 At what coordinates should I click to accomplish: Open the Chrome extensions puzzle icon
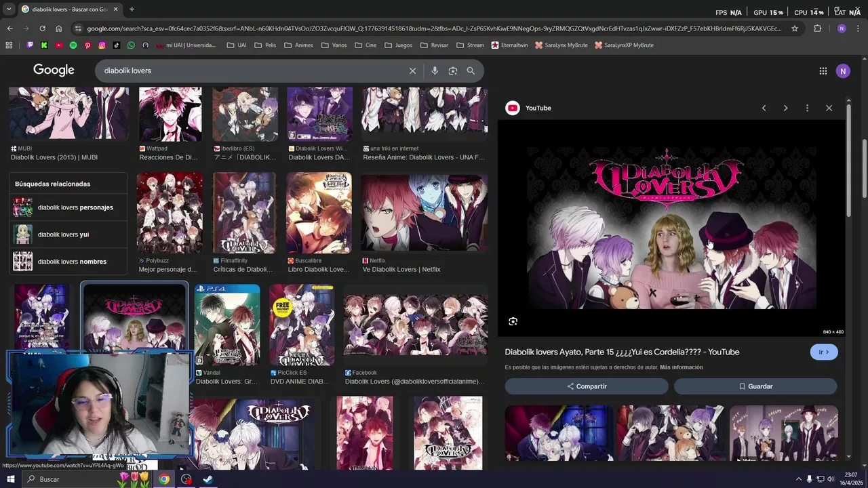point(817,28)
